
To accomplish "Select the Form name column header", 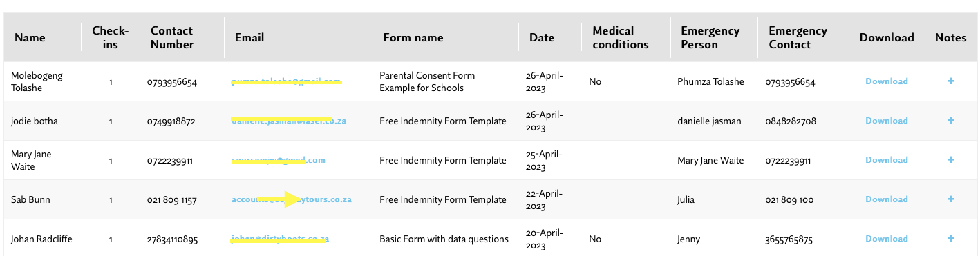I will tap(413, 37).
